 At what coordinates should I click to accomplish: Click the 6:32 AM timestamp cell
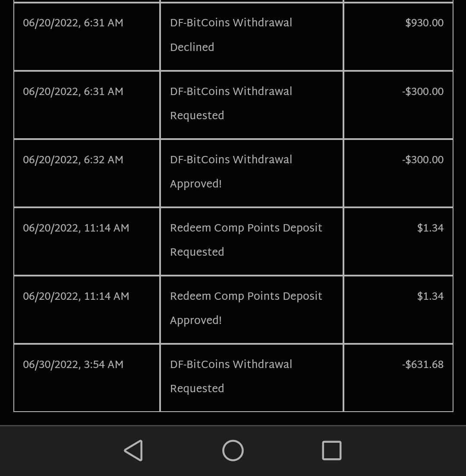73,160
